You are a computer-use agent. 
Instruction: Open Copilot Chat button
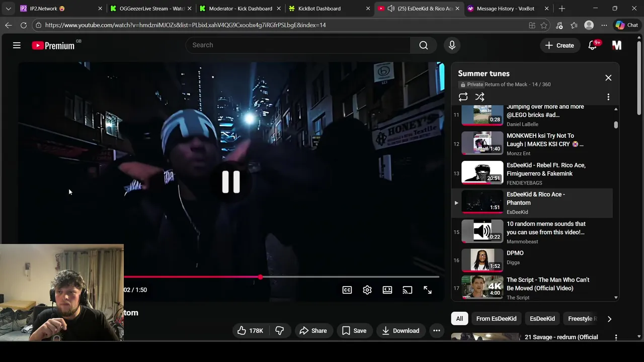(626, 25)
